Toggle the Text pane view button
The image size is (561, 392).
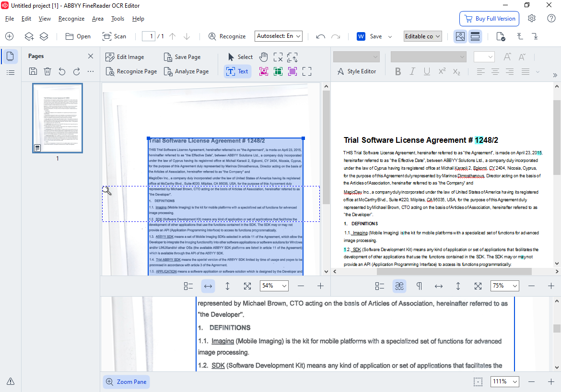click(475, 36)
